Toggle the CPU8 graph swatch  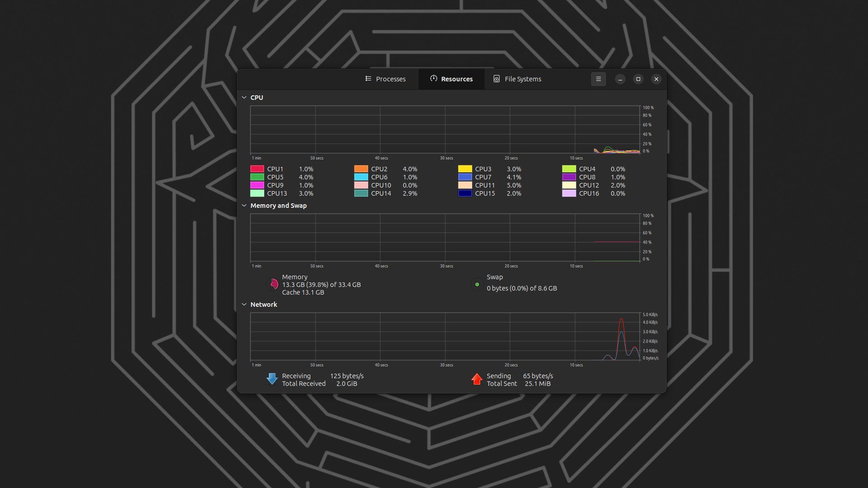[568, 177]
